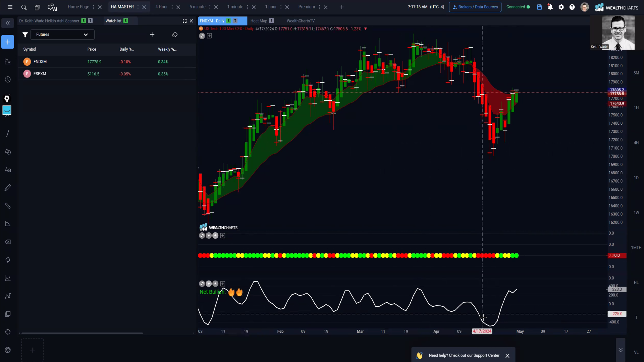Select the 1H timeframe shortcut

636,108
